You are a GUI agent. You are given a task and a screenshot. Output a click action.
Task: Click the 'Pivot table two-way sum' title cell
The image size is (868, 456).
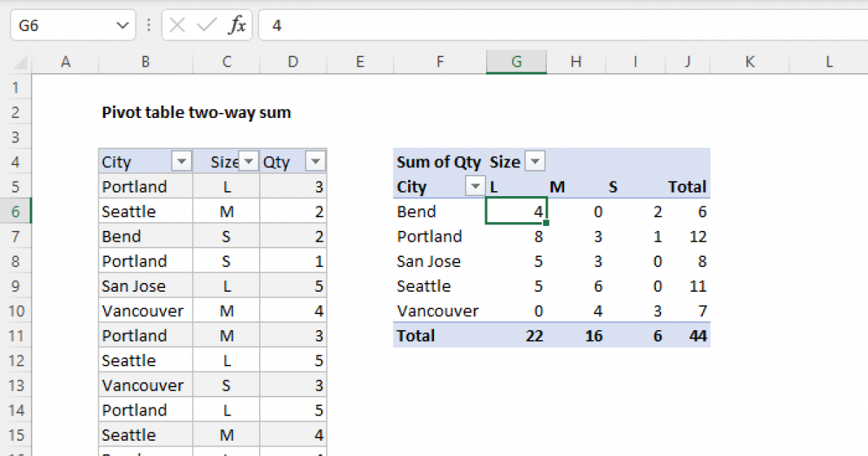[x=196, y=112]
